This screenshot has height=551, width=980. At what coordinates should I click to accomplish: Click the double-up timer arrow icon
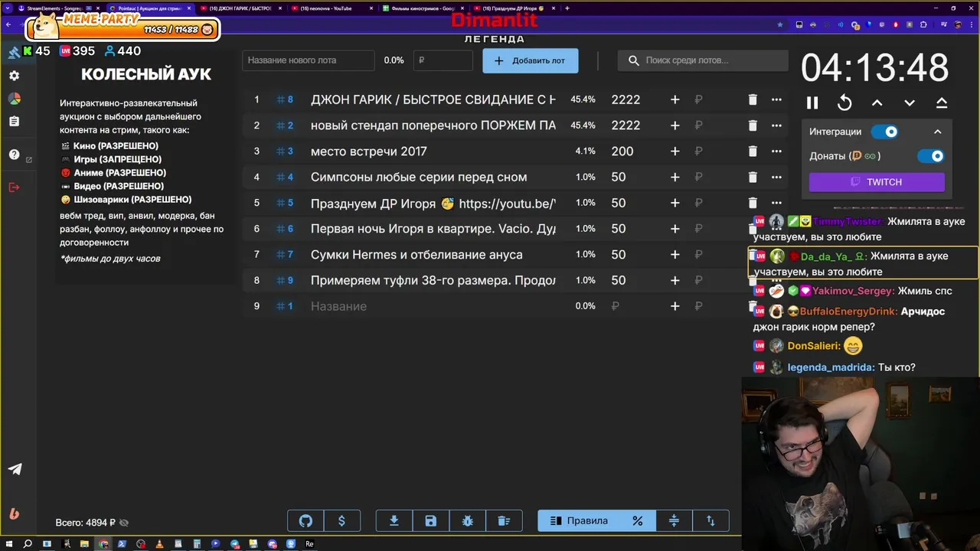942,103
